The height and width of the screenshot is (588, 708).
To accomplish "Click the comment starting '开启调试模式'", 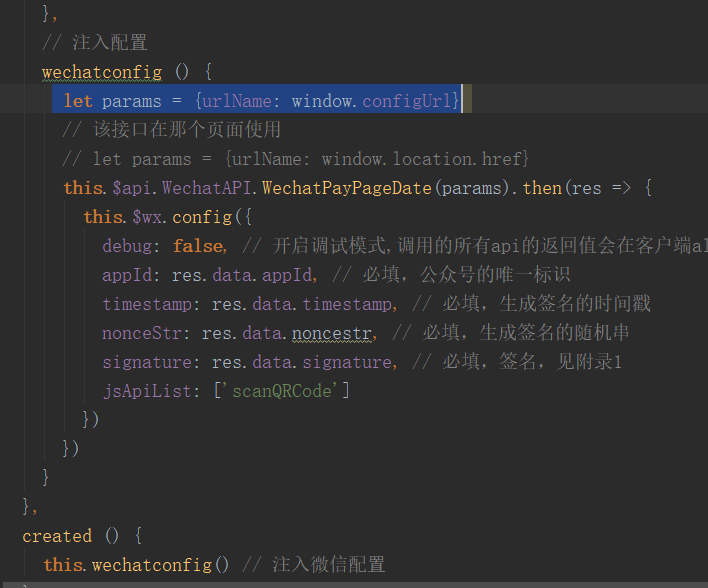I will pyautogui.click(x=490, y=246).
